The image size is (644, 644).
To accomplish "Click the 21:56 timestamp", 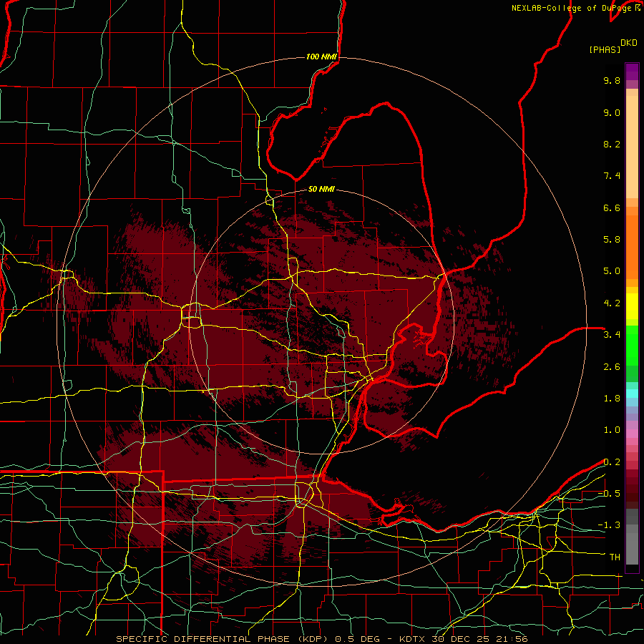I will (x=512, y=639).
